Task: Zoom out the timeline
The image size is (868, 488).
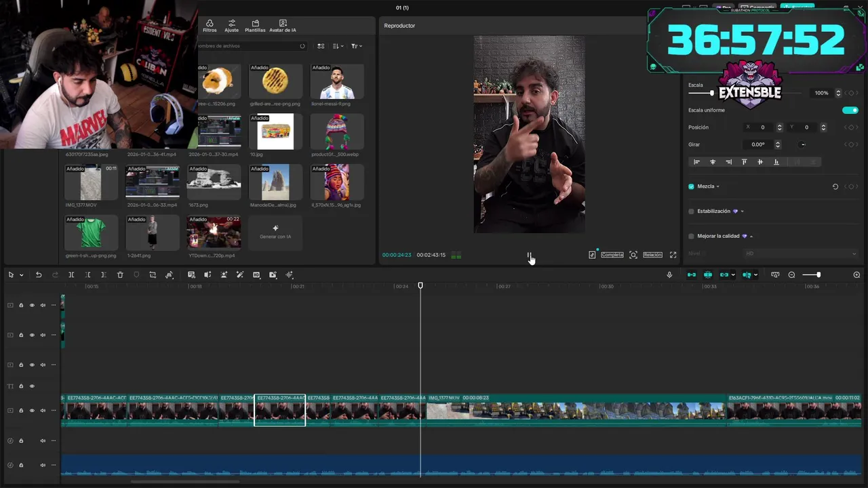Action: click(791, 274)
